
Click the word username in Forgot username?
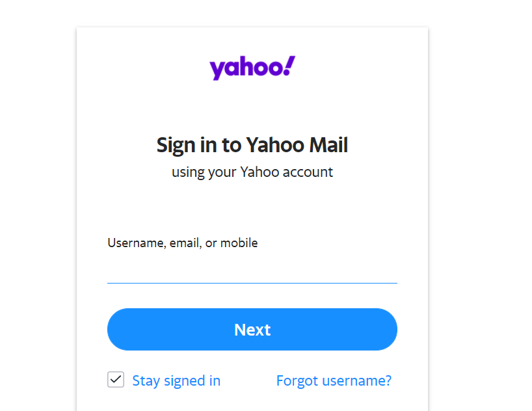[357, 380]
